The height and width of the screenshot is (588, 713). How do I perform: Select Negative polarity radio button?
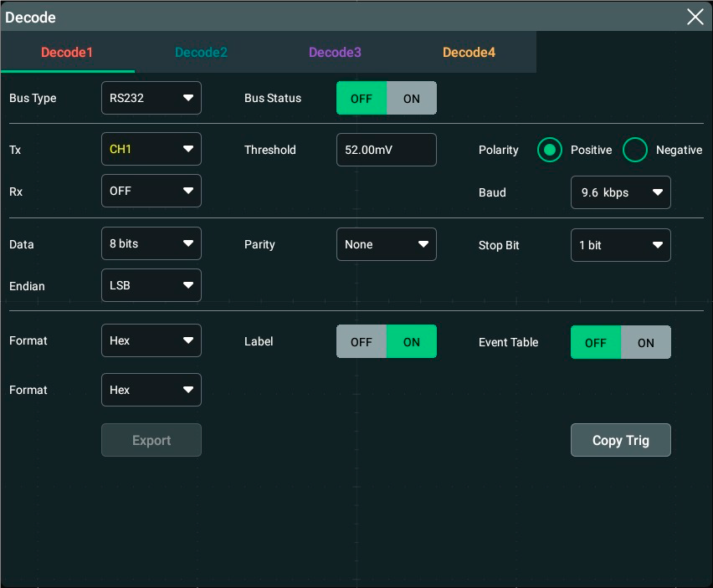636,151
